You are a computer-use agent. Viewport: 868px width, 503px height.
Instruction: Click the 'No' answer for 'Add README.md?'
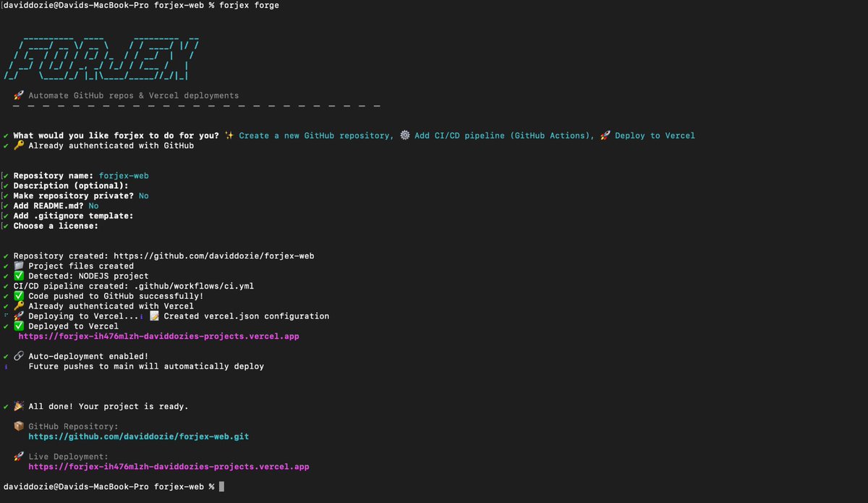point(93,206)
